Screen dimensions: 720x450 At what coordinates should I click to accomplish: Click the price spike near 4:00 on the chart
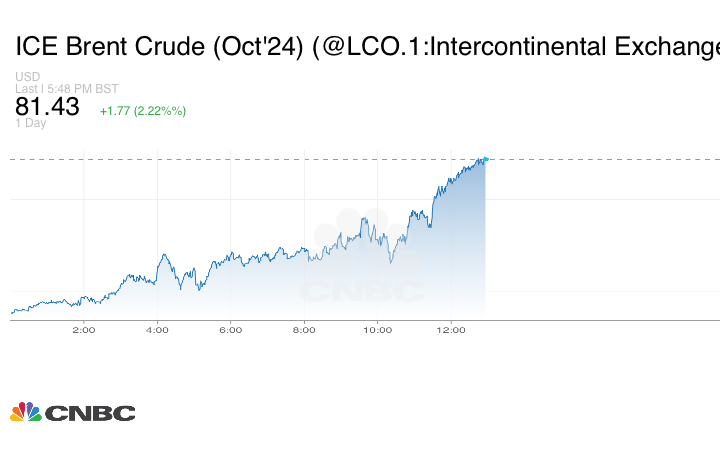pos(162,256)
